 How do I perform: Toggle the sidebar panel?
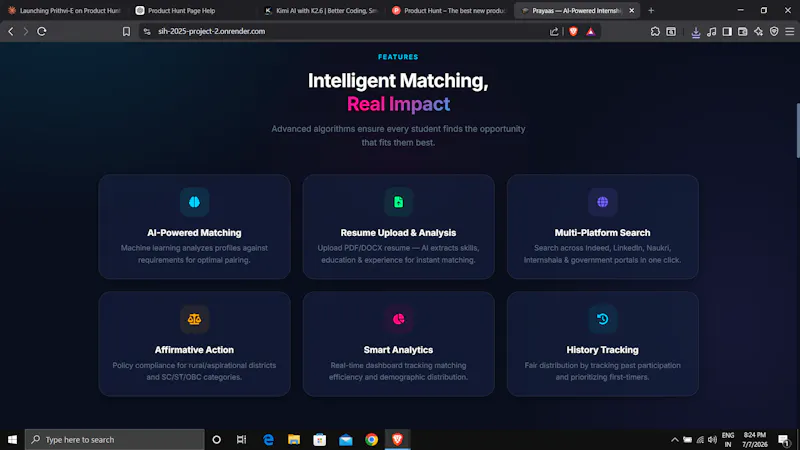pos(727,32)
